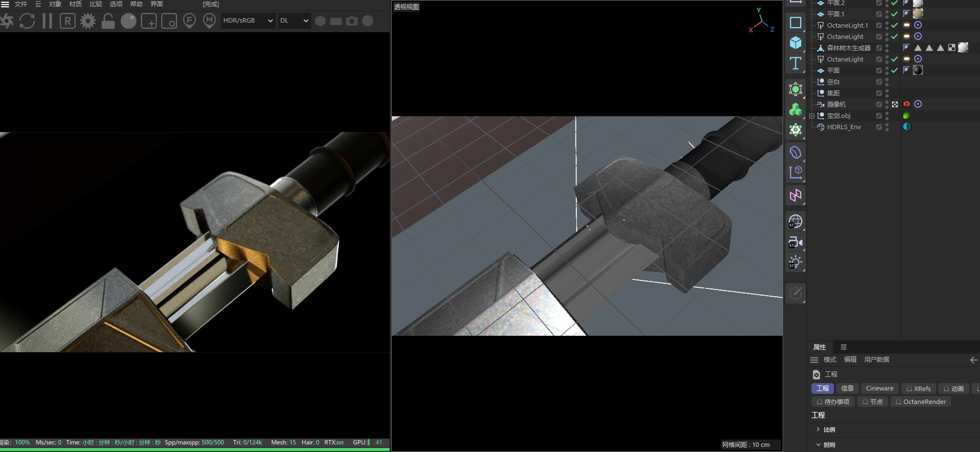
Task: Select the focus picker F pin icon
Action: click(x=189, y=21)
